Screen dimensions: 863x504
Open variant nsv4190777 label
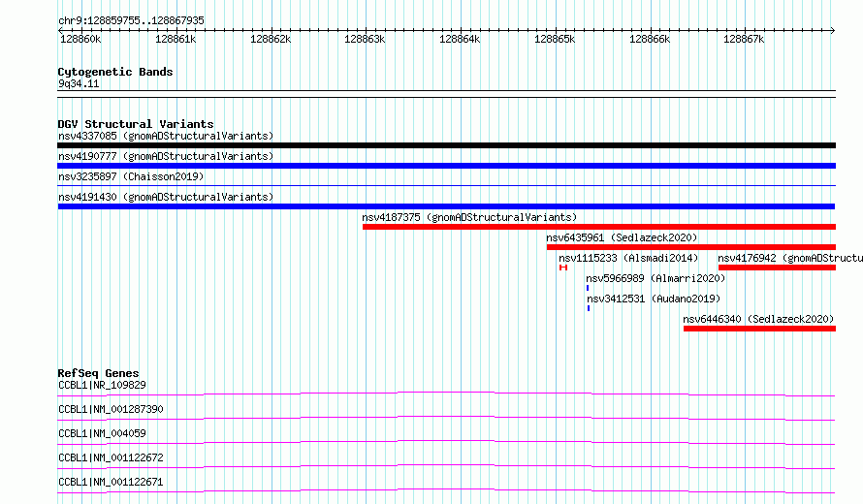[x=166, y=156]
